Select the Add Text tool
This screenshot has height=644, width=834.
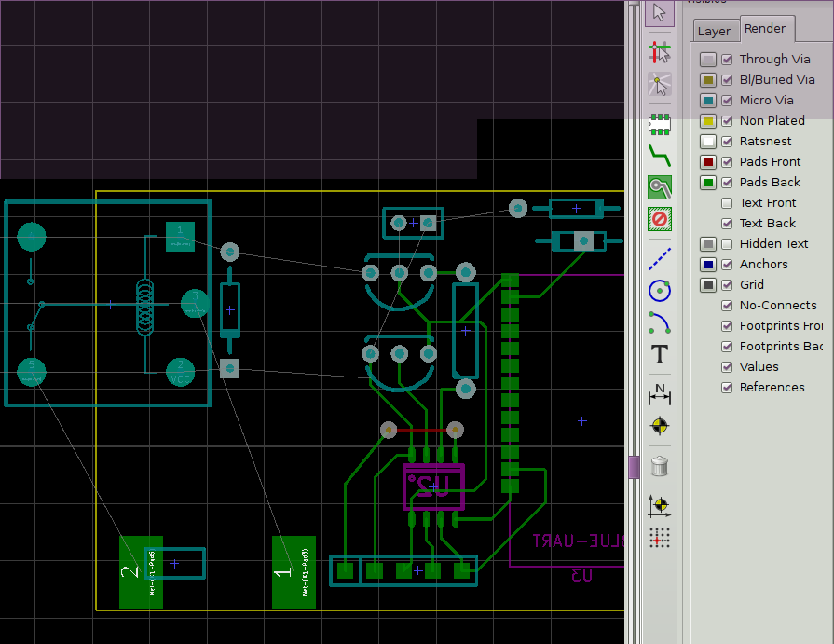660,354
